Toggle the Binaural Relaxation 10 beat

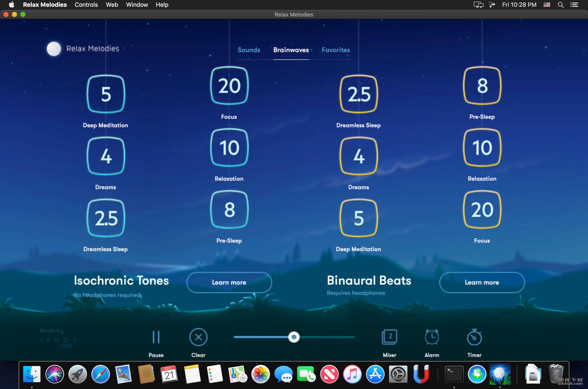[x=482, y=148]
